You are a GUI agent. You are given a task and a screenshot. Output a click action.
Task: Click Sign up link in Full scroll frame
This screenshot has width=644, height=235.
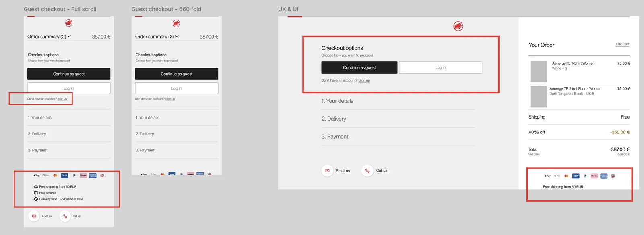point(62,99)
